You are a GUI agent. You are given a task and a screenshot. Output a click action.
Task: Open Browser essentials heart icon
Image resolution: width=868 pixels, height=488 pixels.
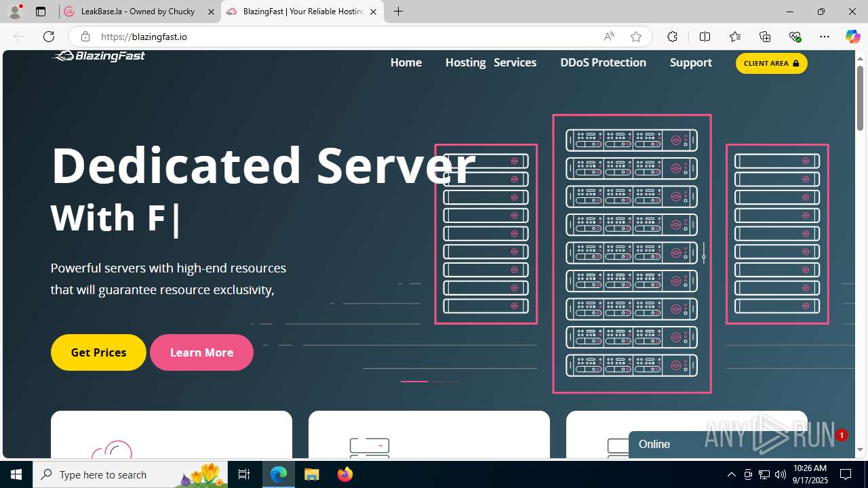point(795,37)
